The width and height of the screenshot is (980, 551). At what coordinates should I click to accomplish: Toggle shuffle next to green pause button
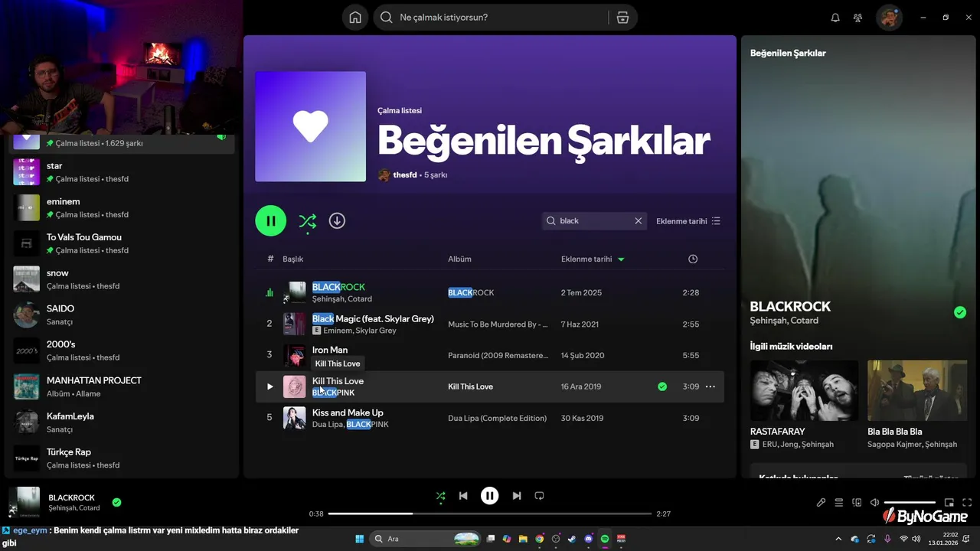click(307, 221)
